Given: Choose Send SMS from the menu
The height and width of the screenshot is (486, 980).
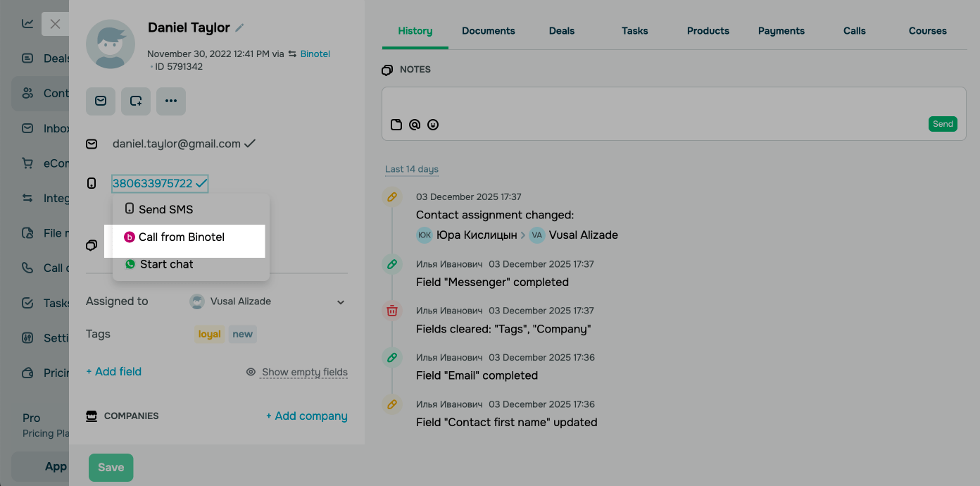Looking at the screenshot, I should [x=165, y=209].
